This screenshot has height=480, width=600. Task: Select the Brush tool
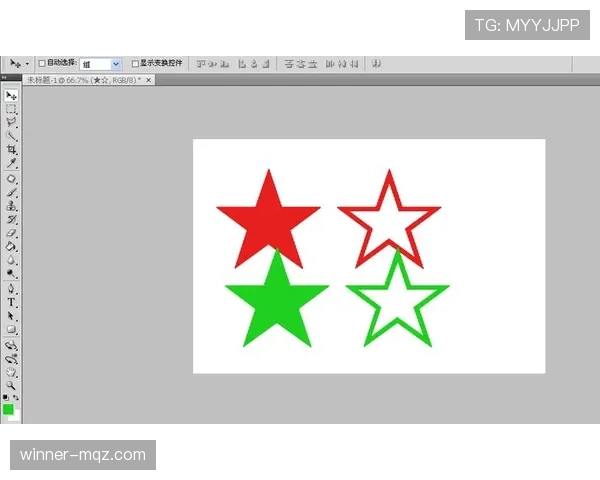[x=11, y=192]
